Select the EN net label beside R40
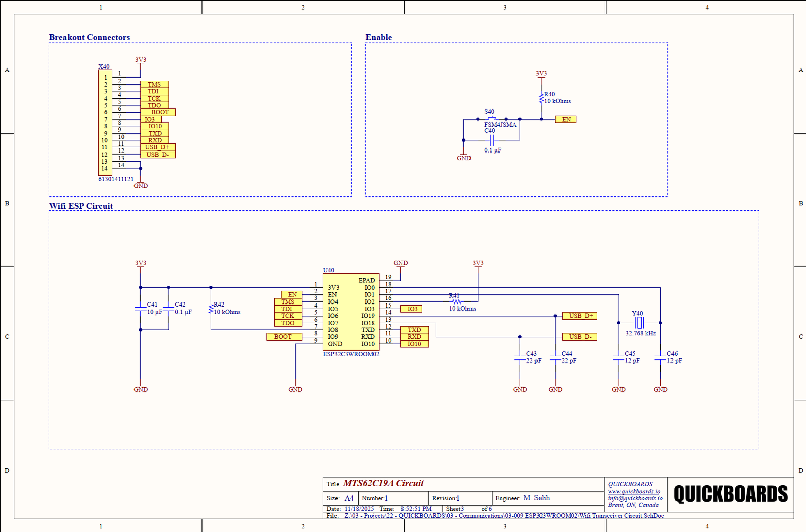806x532 pixels. click(566, 119)
